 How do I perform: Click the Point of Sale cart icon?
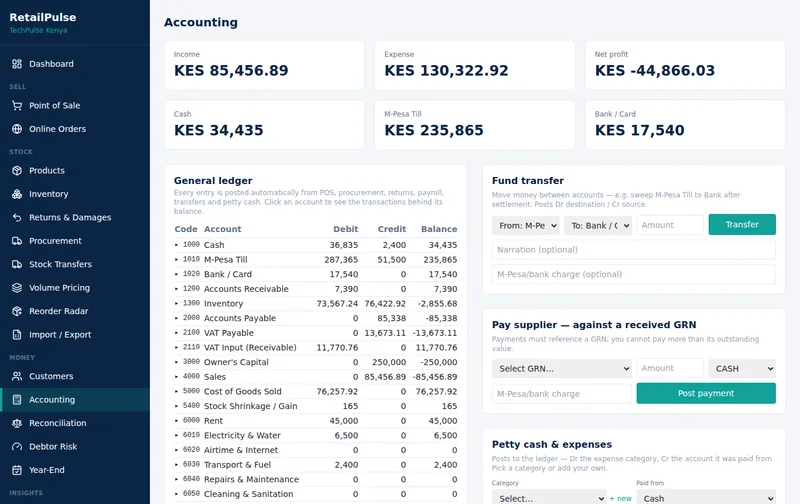pos(17,106)
